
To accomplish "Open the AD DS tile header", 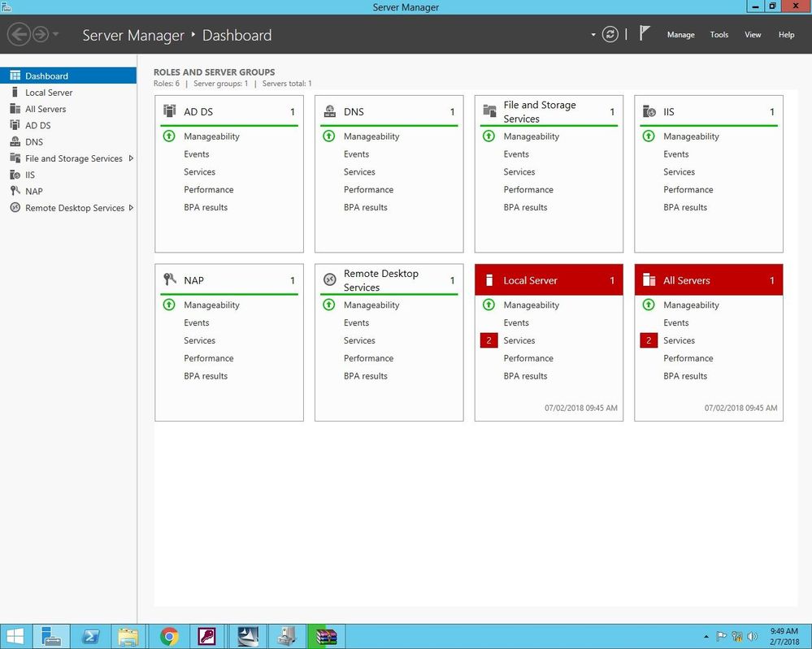I will click(229, 112).
